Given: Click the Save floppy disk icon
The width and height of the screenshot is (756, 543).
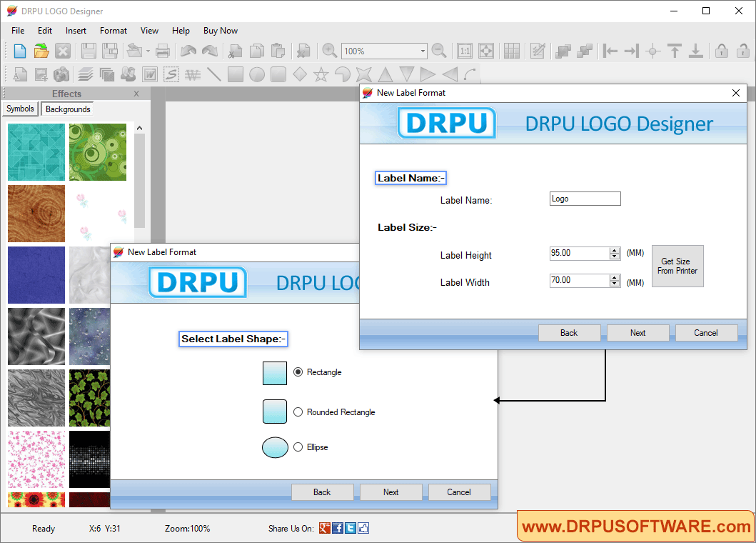Looking at the screenshot, I should [89, 51].
